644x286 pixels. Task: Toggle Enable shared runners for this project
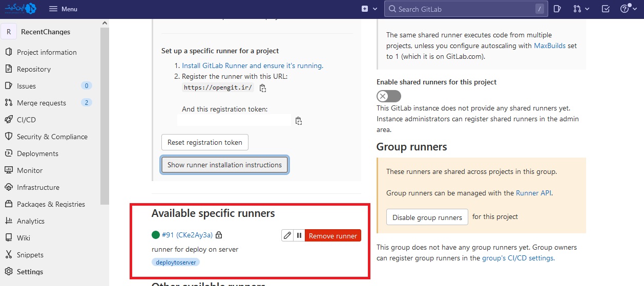[389, 96]
